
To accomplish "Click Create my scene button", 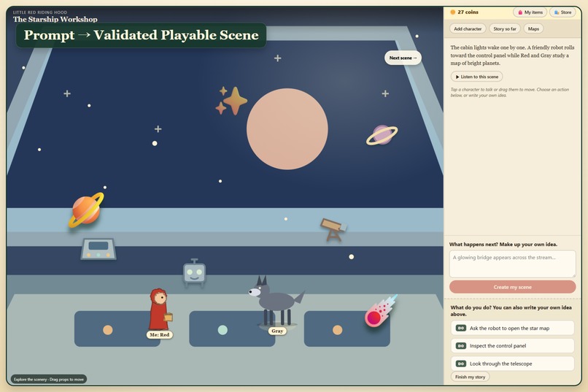I will coord(512,287).
